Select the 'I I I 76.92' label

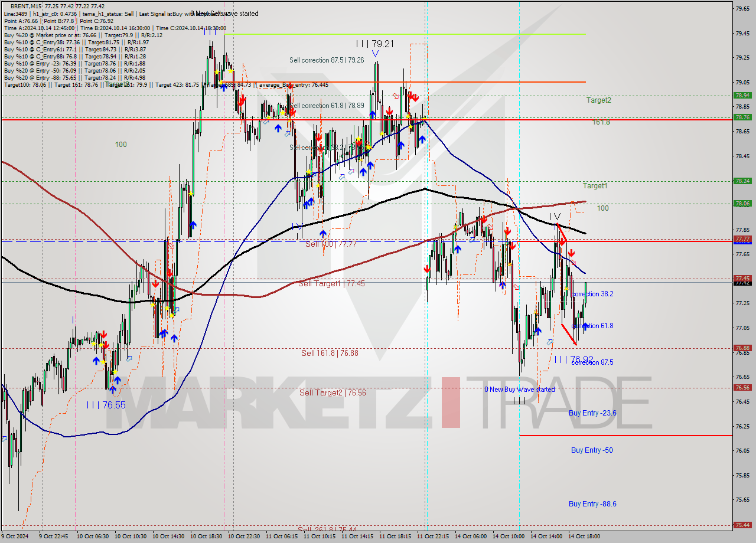pyautogui.click(x=573, y=359)
